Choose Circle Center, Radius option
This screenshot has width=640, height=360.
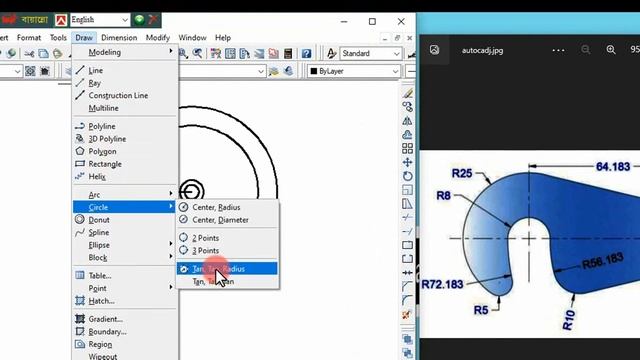[228, 207]
